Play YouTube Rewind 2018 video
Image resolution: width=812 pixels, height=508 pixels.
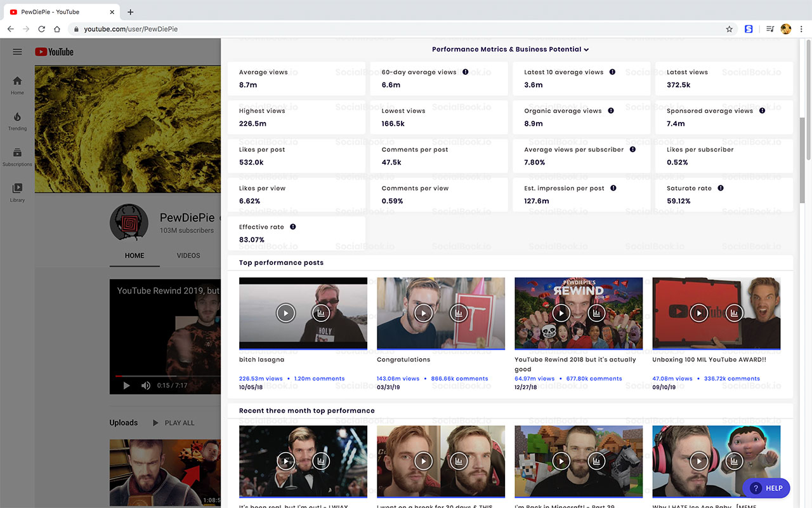tap(561, 312)
